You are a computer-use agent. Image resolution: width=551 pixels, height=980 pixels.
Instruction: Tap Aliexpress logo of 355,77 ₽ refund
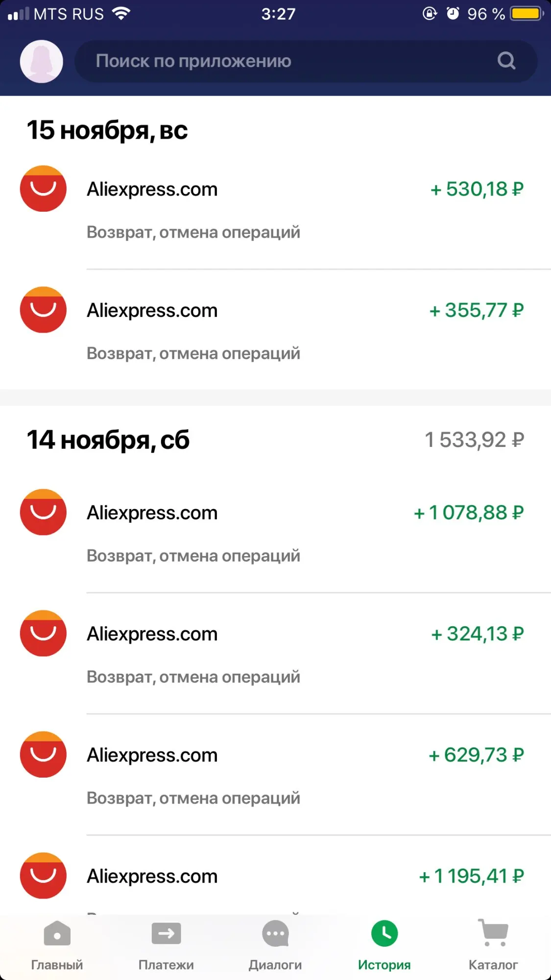click(43, 310)
